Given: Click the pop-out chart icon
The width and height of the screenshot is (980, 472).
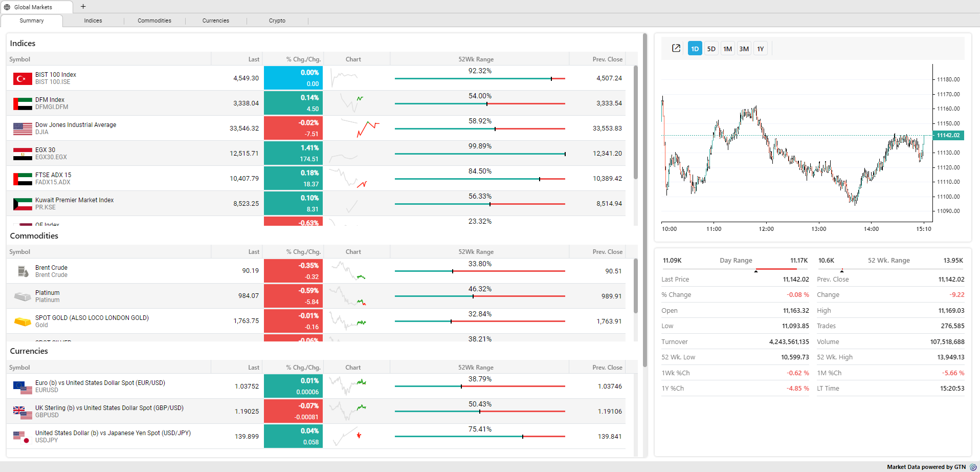Looking at the screenshot, I should pyautogui.click(x=676, y=48).
